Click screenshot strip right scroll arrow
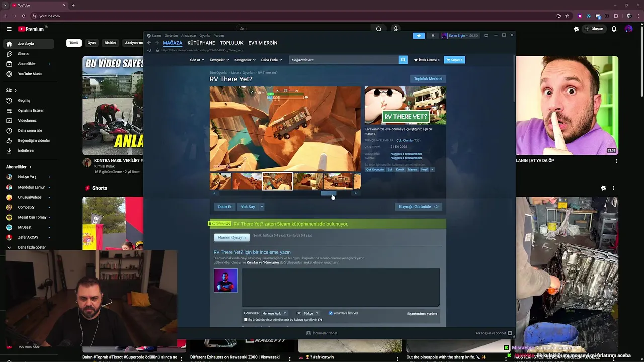Viewport: 644px width, 362px height. (x=356, y=193)
